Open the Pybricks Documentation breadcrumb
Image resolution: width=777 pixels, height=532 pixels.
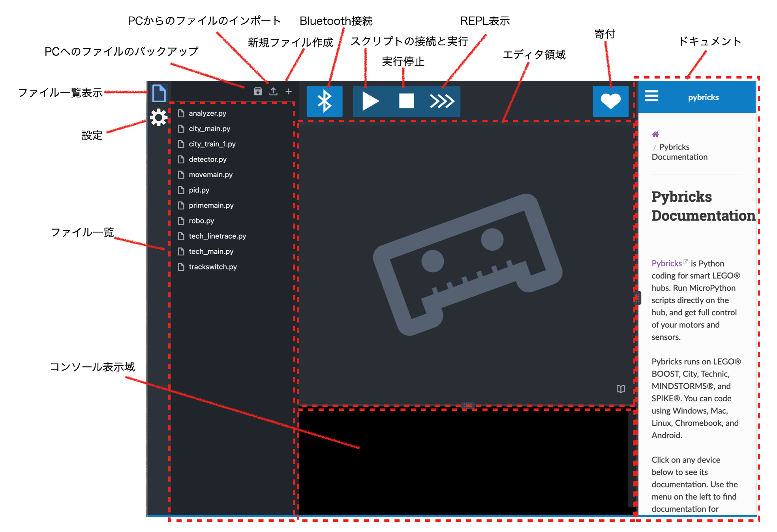679,152
